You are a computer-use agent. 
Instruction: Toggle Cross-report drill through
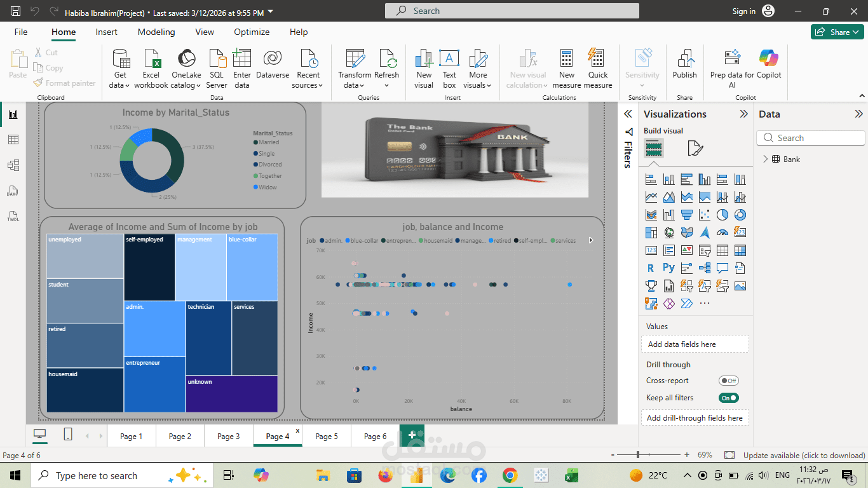(x=728, y=381)
